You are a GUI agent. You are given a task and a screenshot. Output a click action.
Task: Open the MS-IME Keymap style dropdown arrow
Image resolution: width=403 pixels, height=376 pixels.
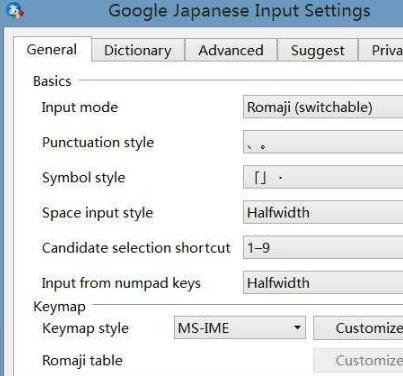(x=297, y=328)
